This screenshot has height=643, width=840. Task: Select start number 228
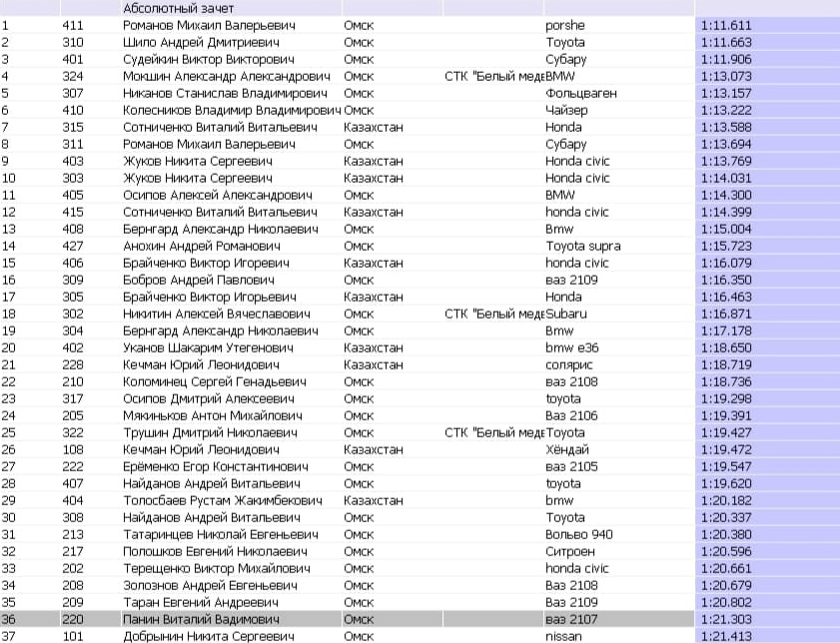tap(72, 365)
